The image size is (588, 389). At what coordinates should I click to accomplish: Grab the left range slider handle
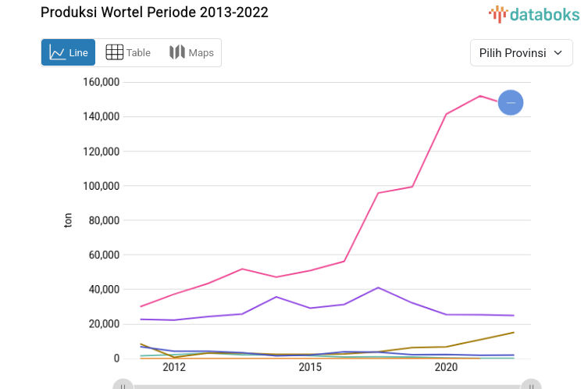click(x=123, y=384)
